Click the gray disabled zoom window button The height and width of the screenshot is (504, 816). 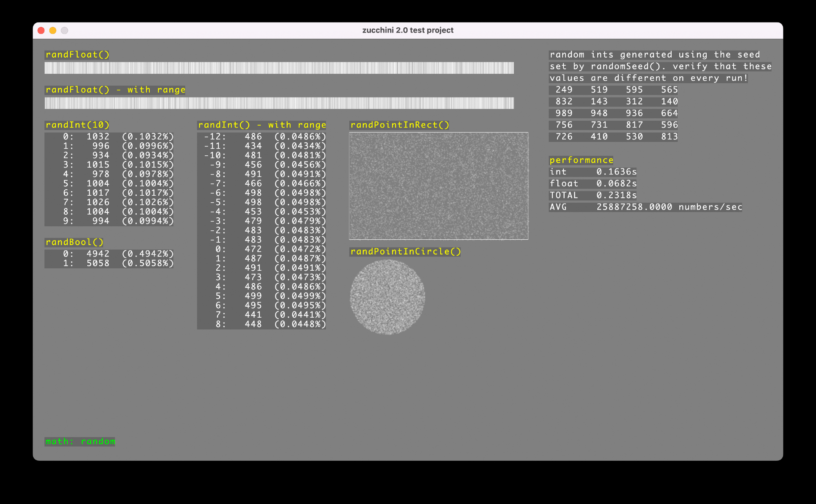click(64, 31)
